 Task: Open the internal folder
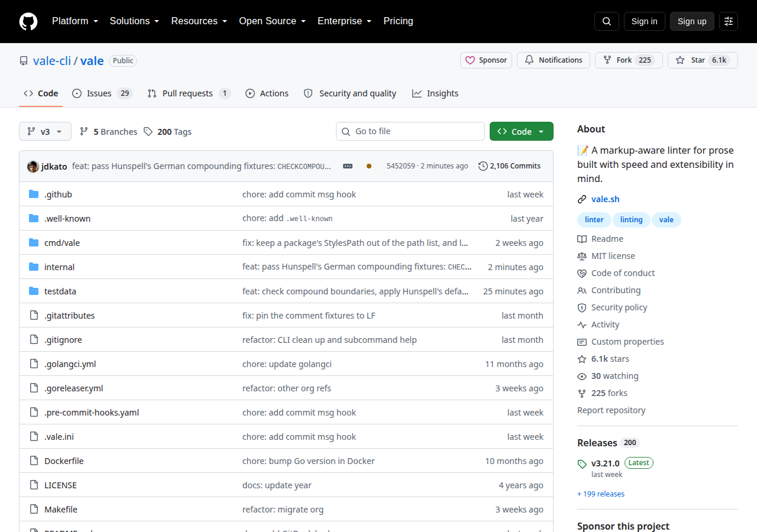(x=59, y=267)
